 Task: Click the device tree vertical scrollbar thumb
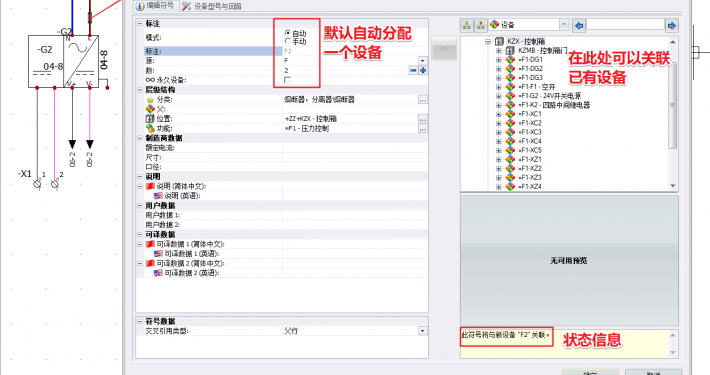tap(672, 105)
